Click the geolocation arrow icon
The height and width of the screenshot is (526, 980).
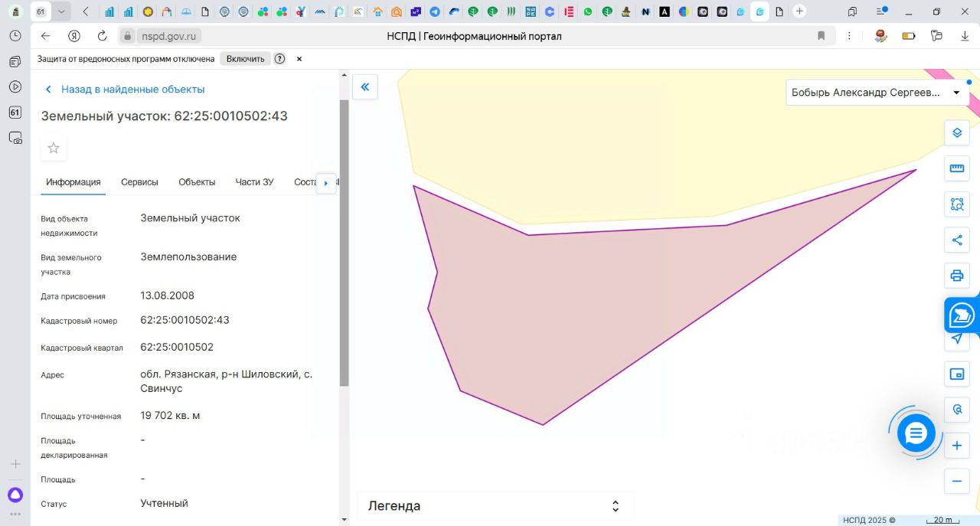[x=956, y=338]
